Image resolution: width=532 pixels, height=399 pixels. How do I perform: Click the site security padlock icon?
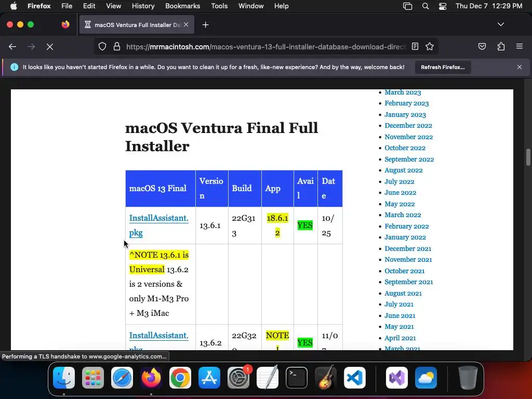(117, 46)
